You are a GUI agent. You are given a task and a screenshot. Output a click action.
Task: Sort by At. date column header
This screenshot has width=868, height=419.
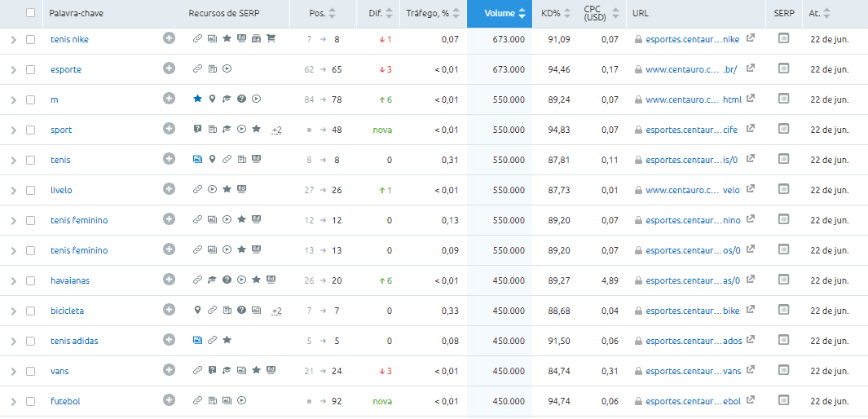coord(819,13)
